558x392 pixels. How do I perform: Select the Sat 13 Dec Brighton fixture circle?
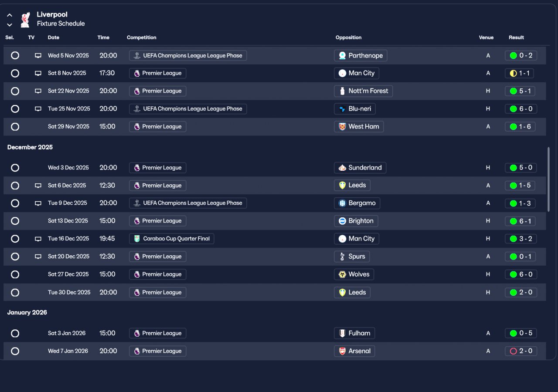click(15, 221)
